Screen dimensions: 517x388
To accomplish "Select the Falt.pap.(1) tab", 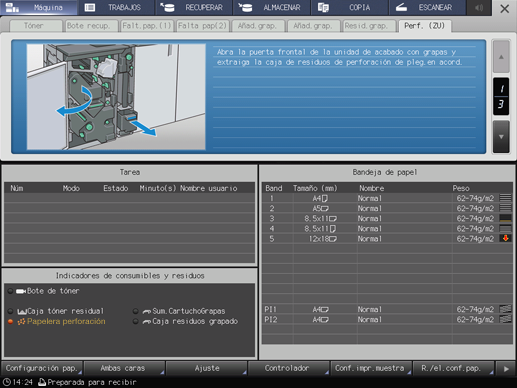I will [x=147, y=26].
